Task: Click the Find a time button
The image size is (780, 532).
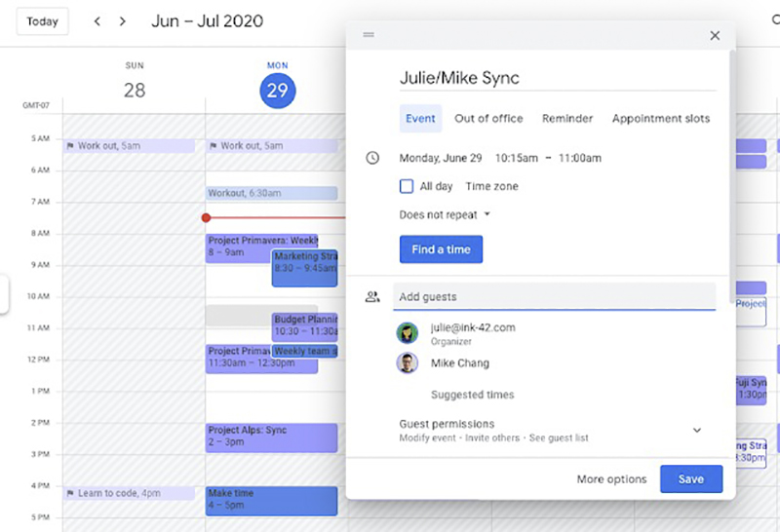Action: click(442, 249)
